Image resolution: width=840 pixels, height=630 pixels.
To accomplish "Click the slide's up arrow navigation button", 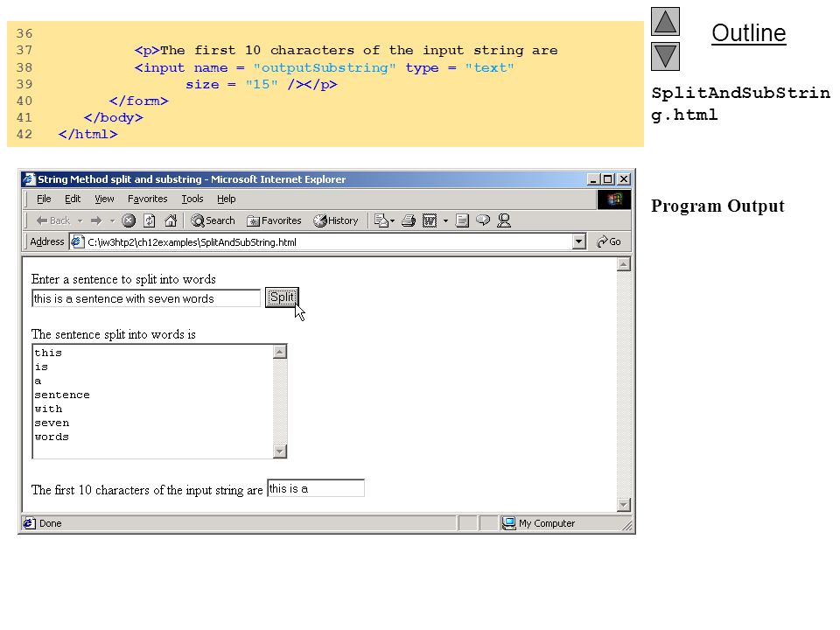I will coord(665,21).
